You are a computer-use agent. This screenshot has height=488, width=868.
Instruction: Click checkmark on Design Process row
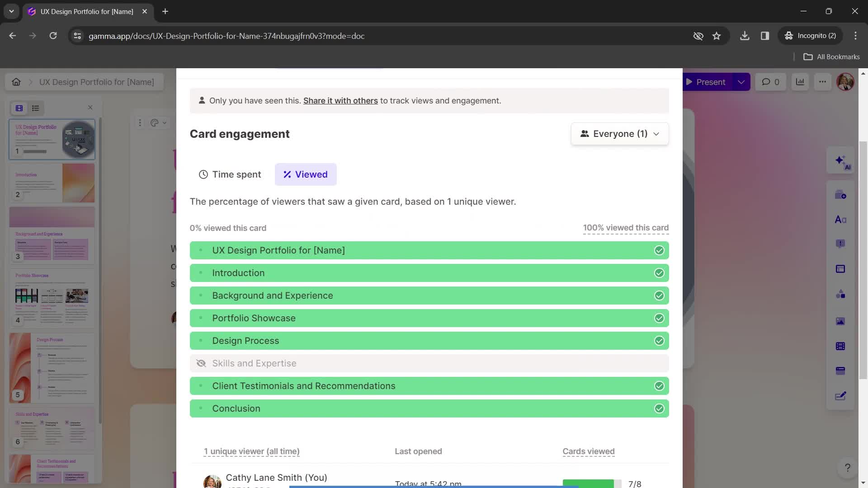click(x=659, y=341)
